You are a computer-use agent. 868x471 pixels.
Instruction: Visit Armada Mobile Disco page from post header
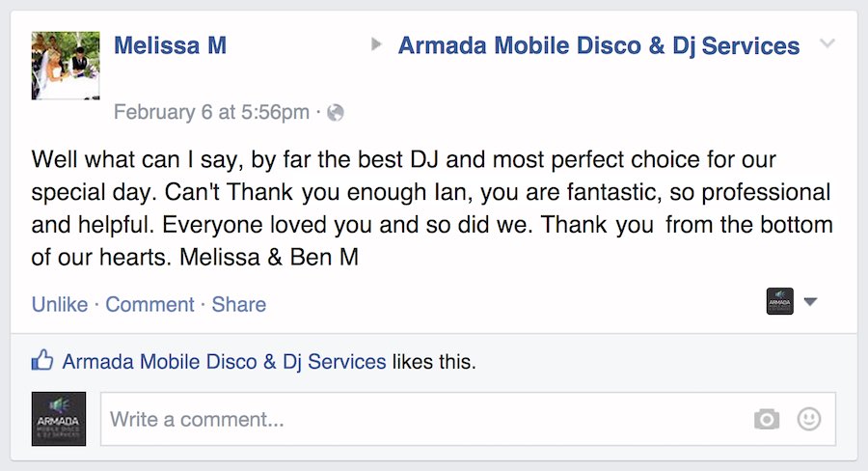[x=598, y=45]
